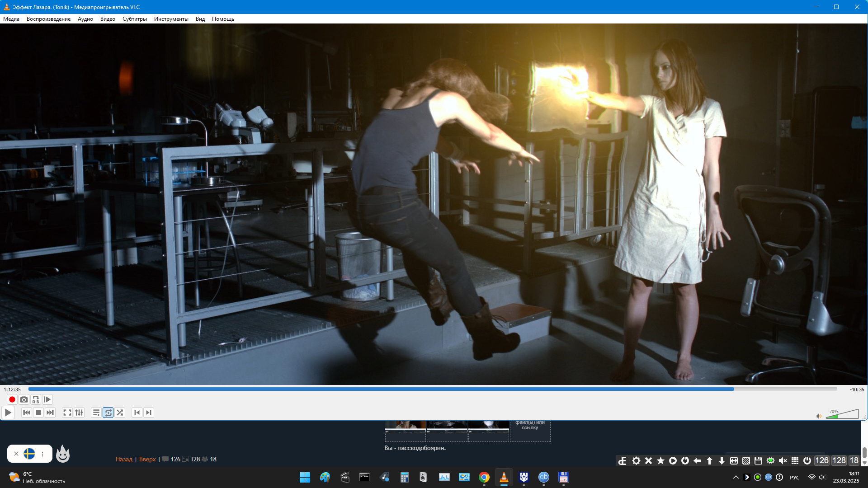Click the stylized dE logo icon in bottom toolbar
The height and width of the screenshot is (488, 868).
click(623, 460)
